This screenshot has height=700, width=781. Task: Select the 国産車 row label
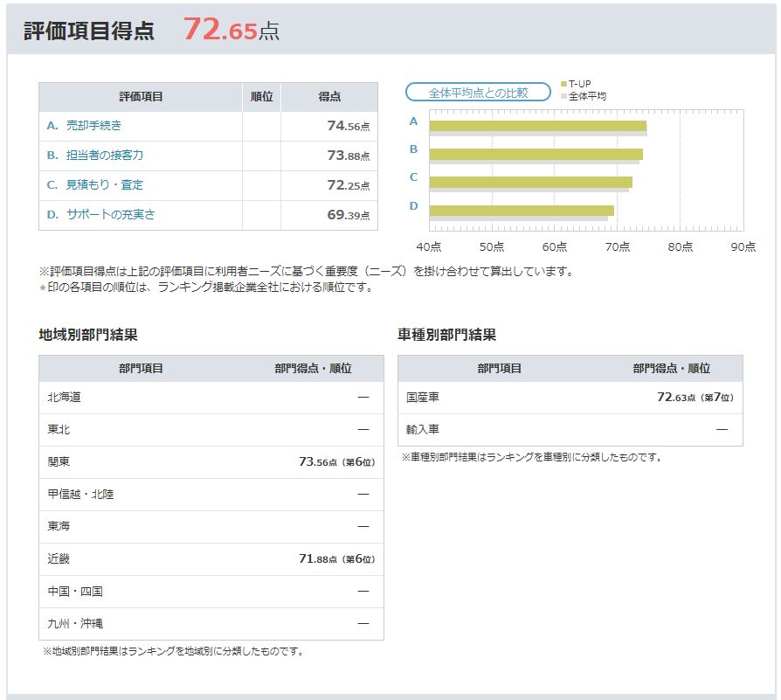423,397
